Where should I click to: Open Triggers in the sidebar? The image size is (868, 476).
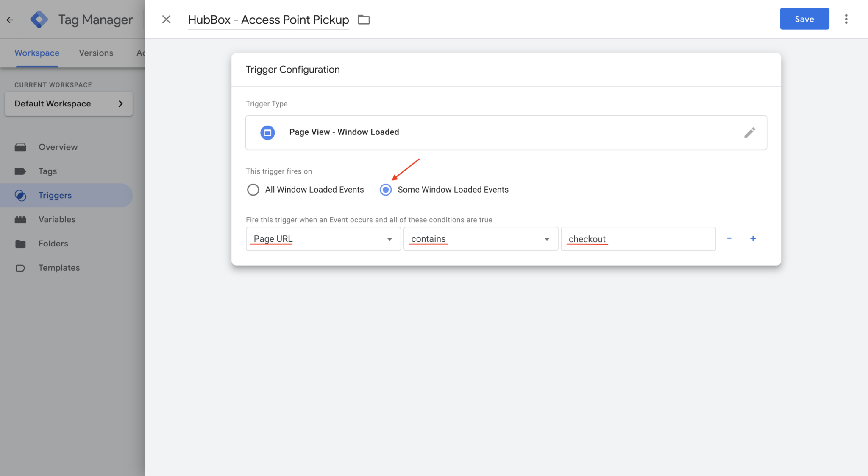point(66,196)
